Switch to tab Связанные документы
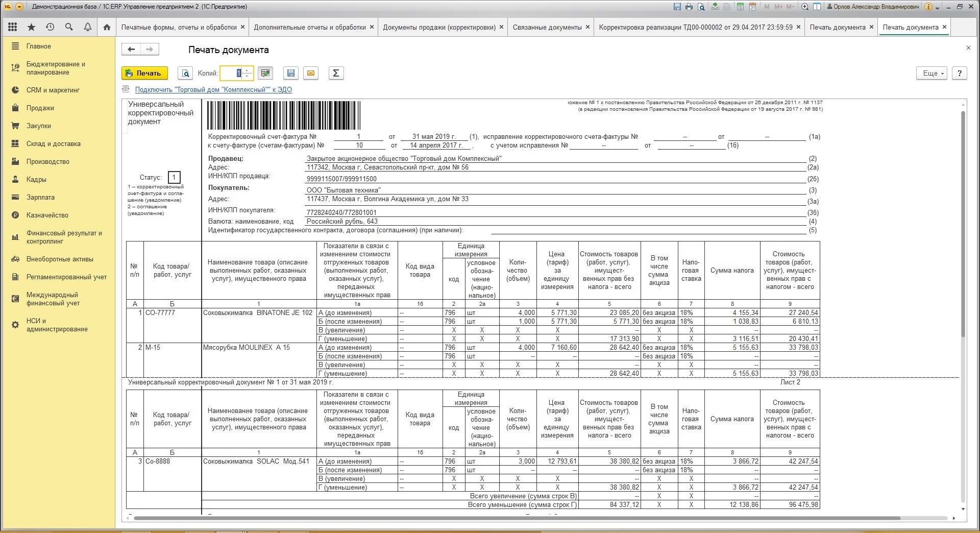980x533 pixels. (547, 27)
